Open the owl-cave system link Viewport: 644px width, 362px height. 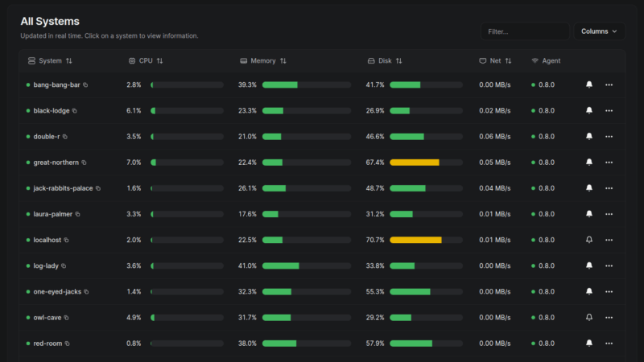click(x=47, y=317)
